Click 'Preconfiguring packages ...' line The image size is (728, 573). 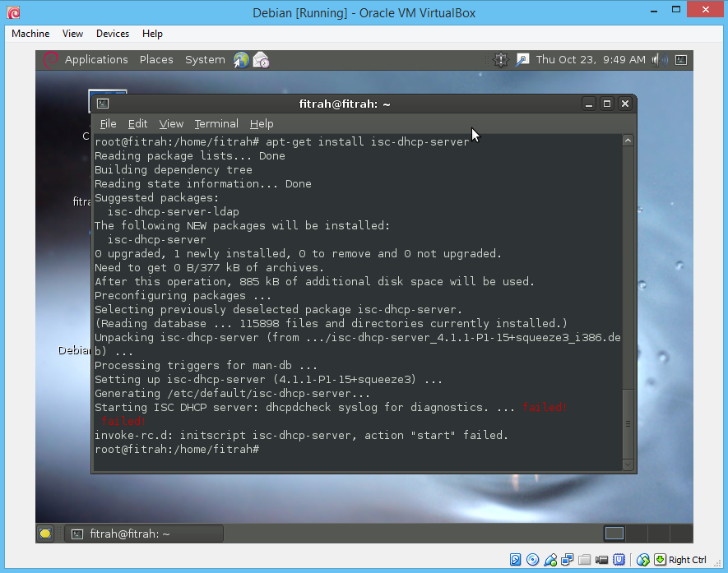183,296
